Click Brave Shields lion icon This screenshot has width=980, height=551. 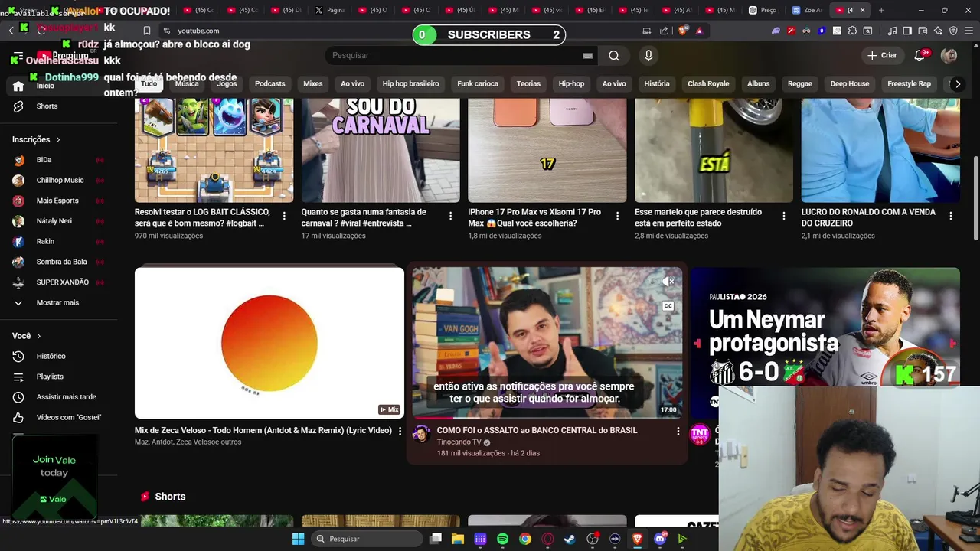(x=683, y=31)
